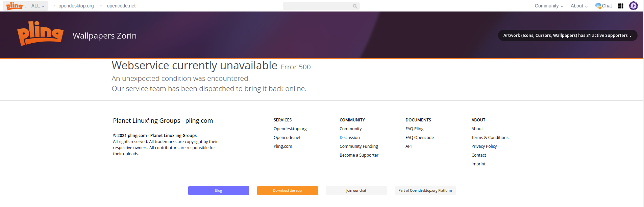
Task: Click '© 2021 pling.com' copyright line
Action: click(x=155, y=135)
